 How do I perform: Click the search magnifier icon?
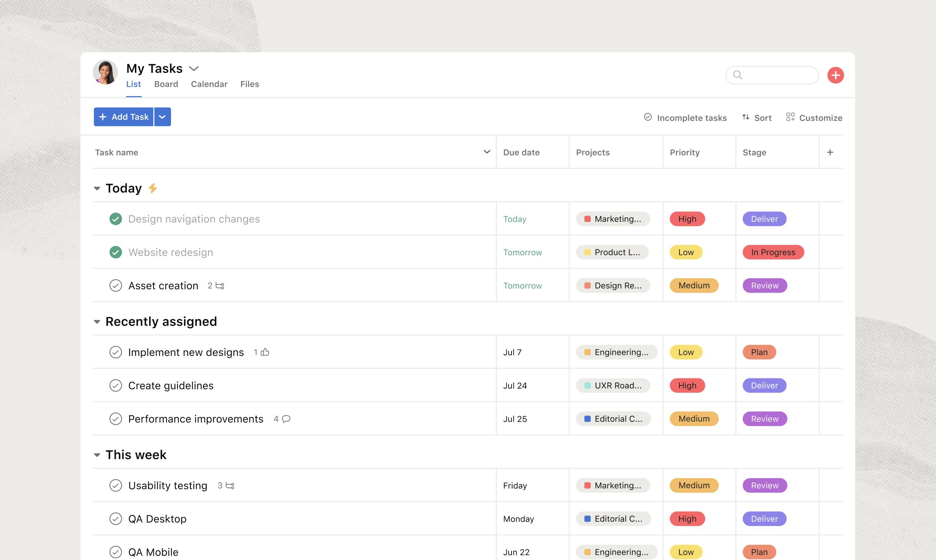737,75
